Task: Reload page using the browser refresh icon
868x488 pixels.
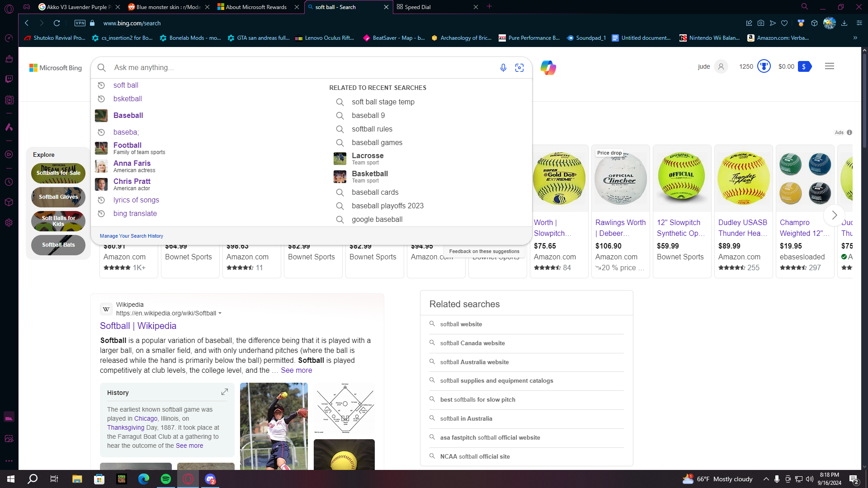Action: 57,23
